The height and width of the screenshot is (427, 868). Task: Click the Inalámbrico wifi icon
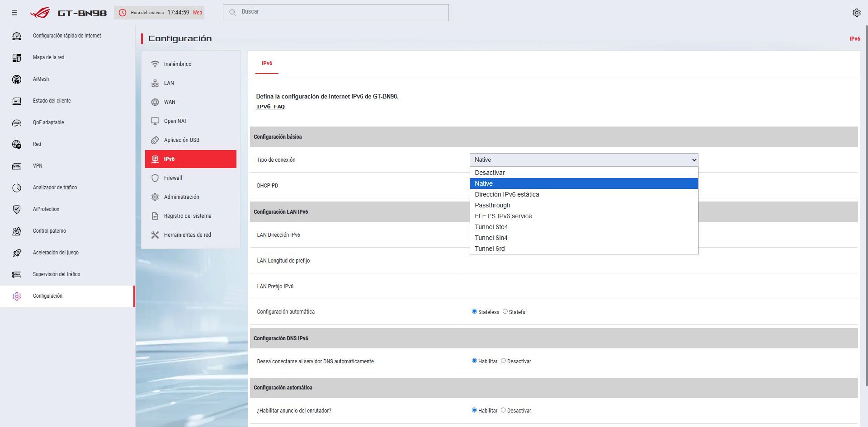(x=155, y=64)
